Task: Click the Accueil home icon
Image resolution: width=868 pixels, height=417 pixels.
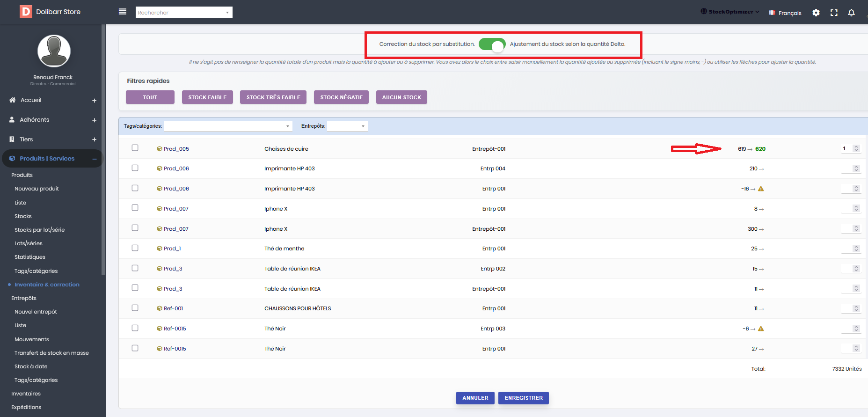Action: [13, 100]
